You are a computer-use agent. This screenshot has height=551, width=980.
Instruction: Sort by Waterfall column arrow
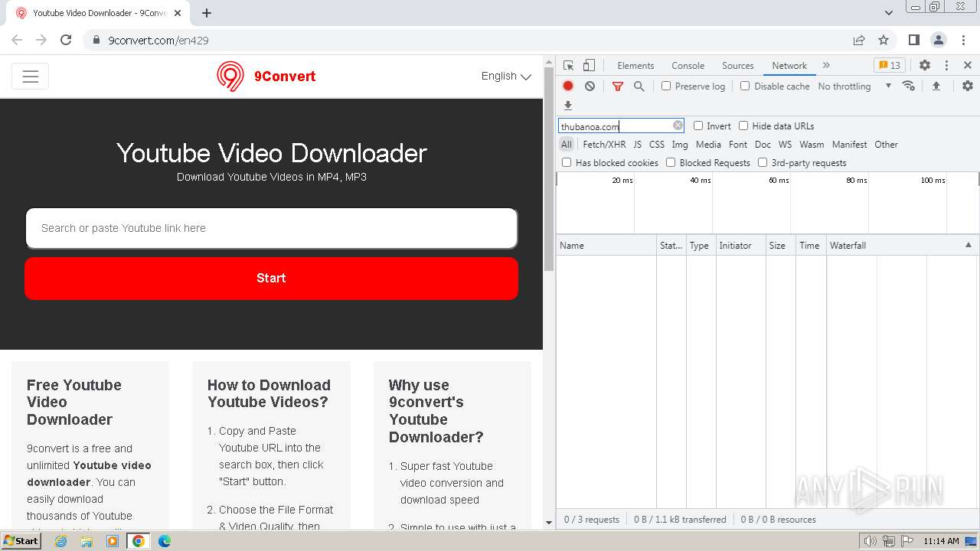pos(968,245)
